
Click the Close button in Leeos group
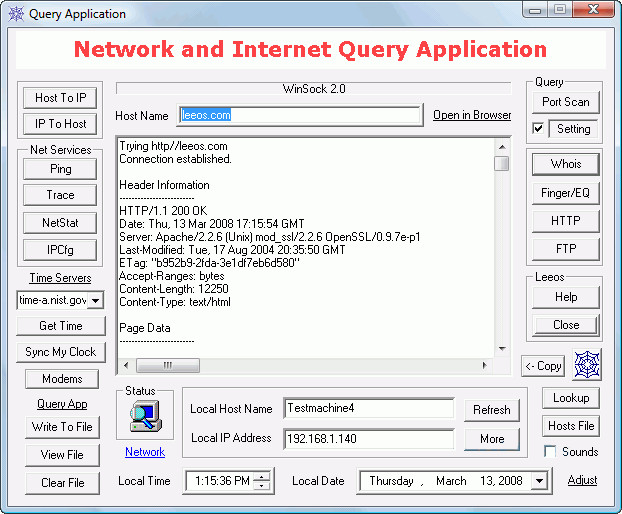click(x=566, y=325)
